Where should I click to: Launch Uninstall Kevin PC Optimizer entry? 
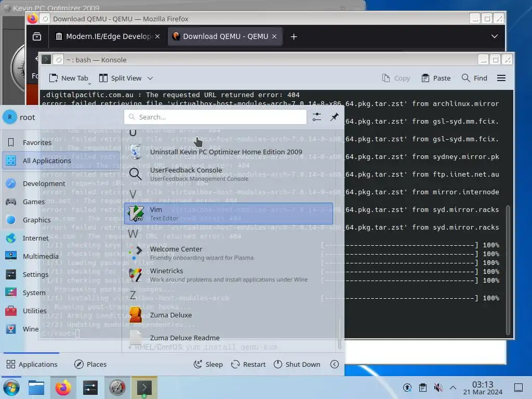229,152
